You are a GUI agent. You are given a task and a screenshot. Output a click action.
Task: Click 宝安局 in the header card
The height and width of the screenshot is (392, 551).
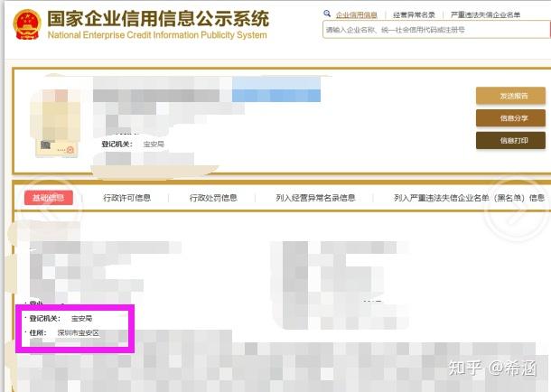point(154,144)
